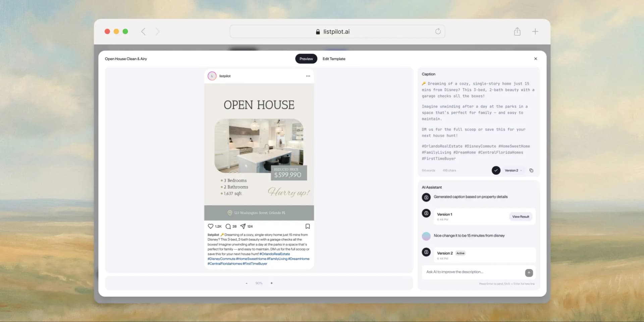
Task: Increase zoom with the plus control
Action: [x=271, y=283]
